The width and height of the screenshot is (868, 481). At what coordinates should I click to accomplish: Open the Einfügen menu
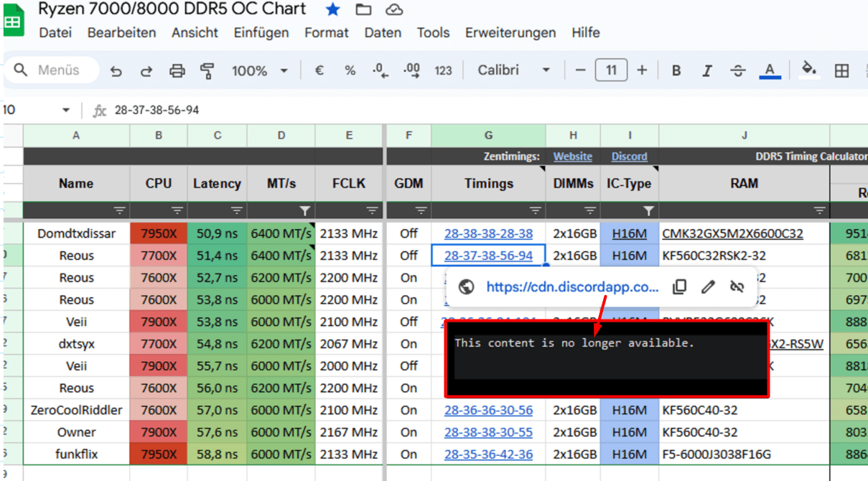[x=261, y=33]
